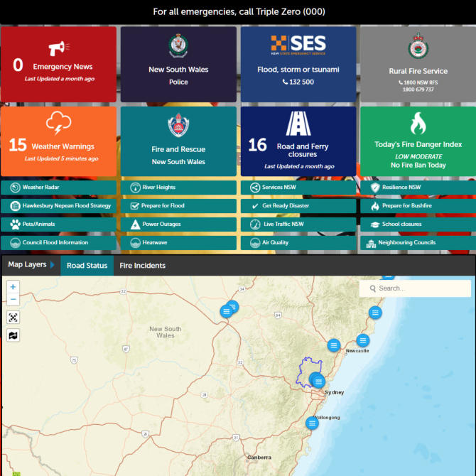Open Live Traffic NSW link

click(298, 225)
